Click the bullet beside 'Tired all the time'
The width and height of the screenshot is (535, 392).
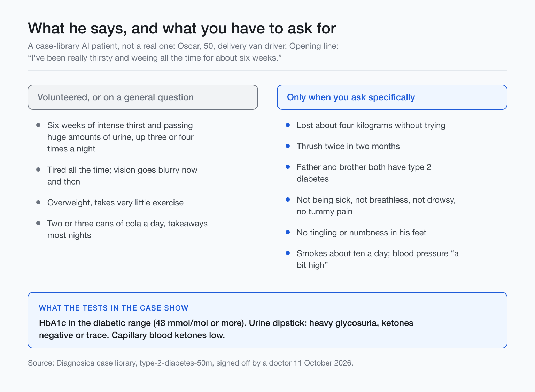pyautogui.click(x=38, y=170)
